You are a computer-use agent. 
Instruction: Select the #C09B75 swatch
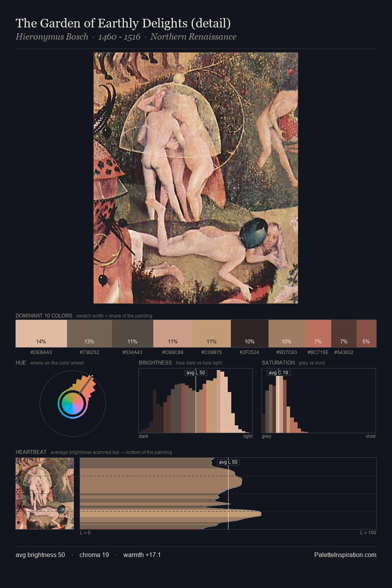pos(211,334)
